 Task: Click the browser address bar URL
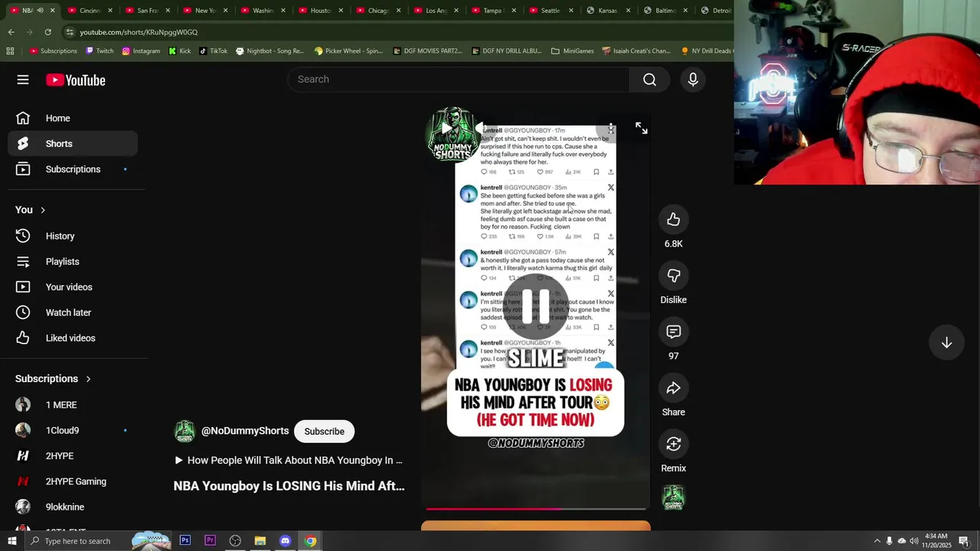139,32
